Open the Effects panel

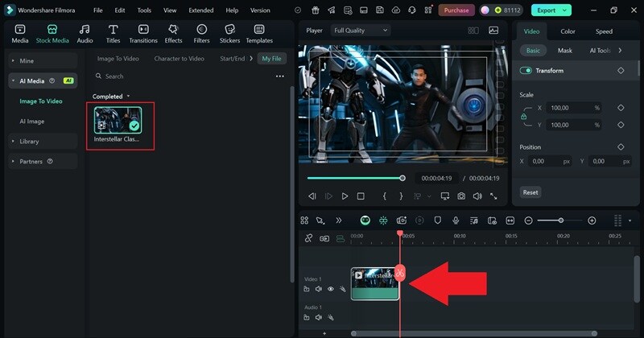[x=173, y=34]
